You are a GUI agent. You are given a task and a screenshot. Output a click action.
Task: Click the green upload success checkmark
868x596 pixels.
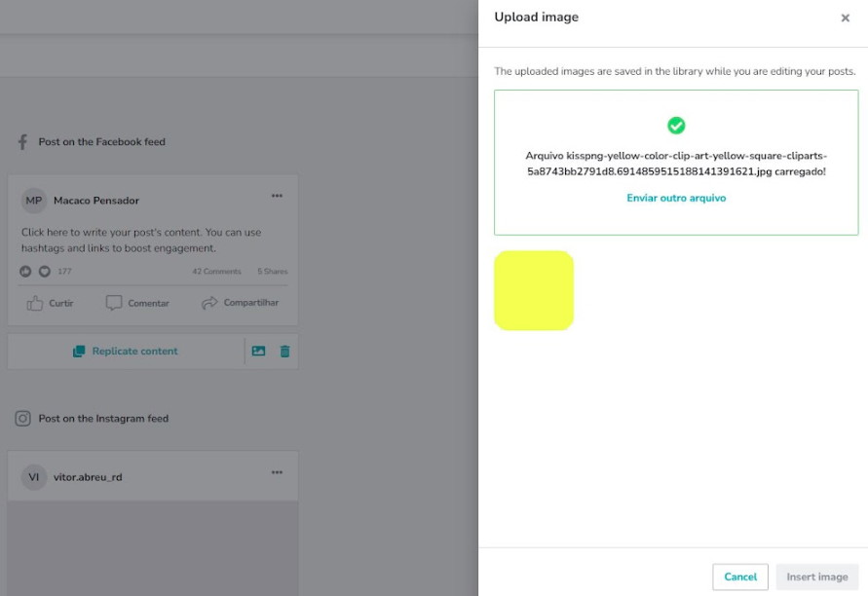tap(676, 126)
